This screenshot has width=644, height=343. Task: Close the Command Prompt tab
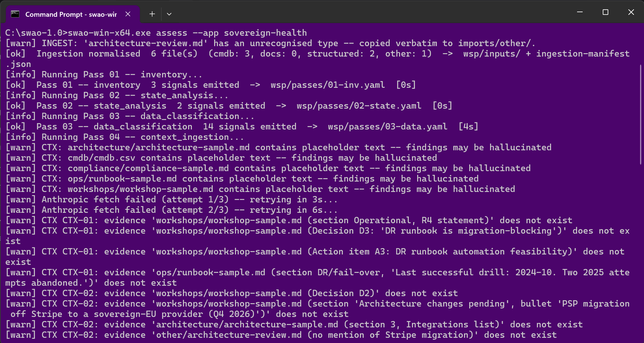(x=128, y=14)
